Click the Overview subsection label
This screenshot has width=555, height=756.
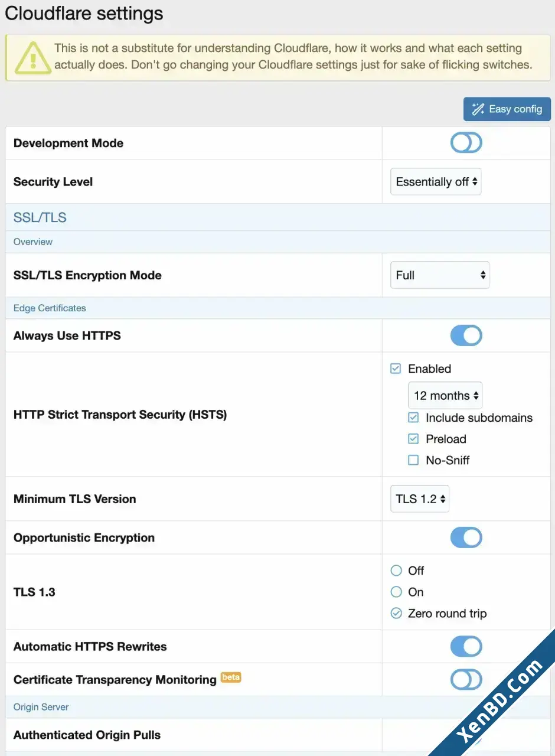point(33,242)
